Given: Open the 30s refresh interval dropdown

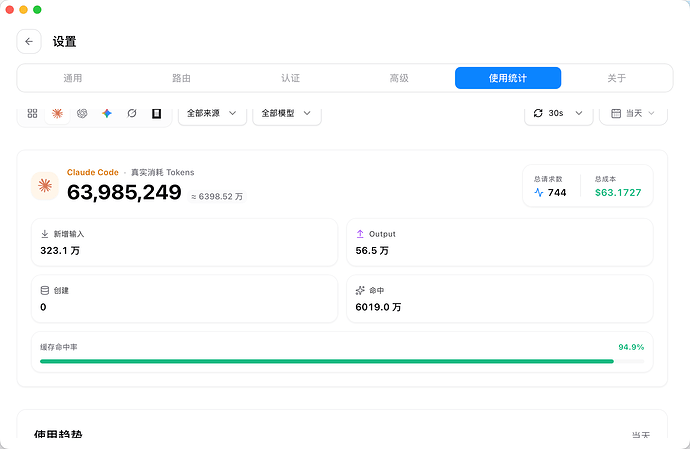Looking at the screenshot, I should click(x=558, y=113).
